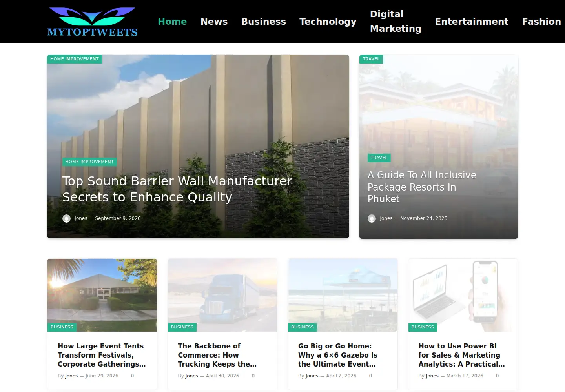Image resolution: width=565 pixels, height=392 pixels.
Task: Click comment count on Event Tents card
Action: pyautogui.click(x=132, y=376)
